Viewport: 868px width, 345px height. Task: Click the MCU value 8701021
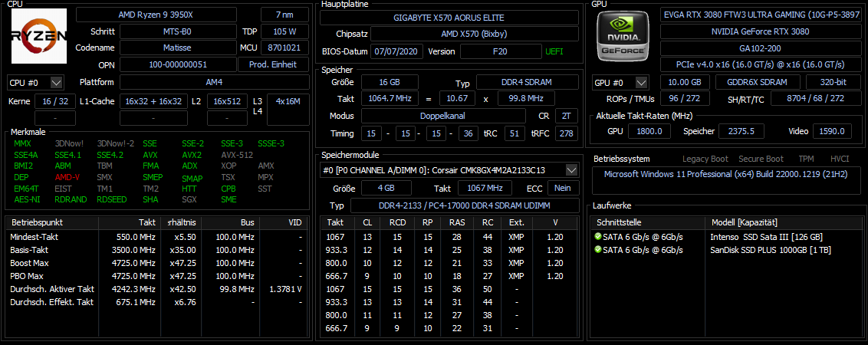tap(285, 48)
